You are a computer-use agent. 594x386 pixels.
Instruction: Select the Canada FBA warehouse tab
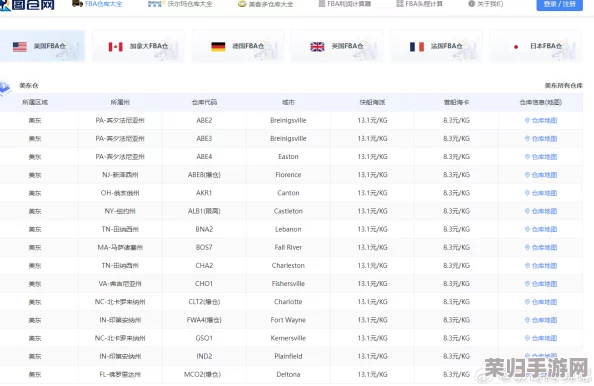tap(138, 46)
